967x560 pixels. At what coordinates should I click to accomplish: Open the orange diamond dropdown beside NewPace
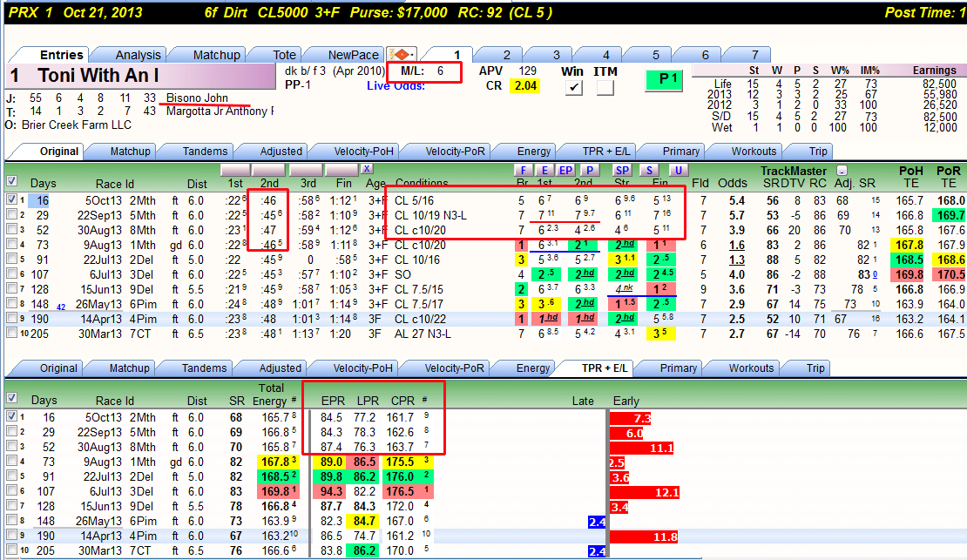pos(402,54)
